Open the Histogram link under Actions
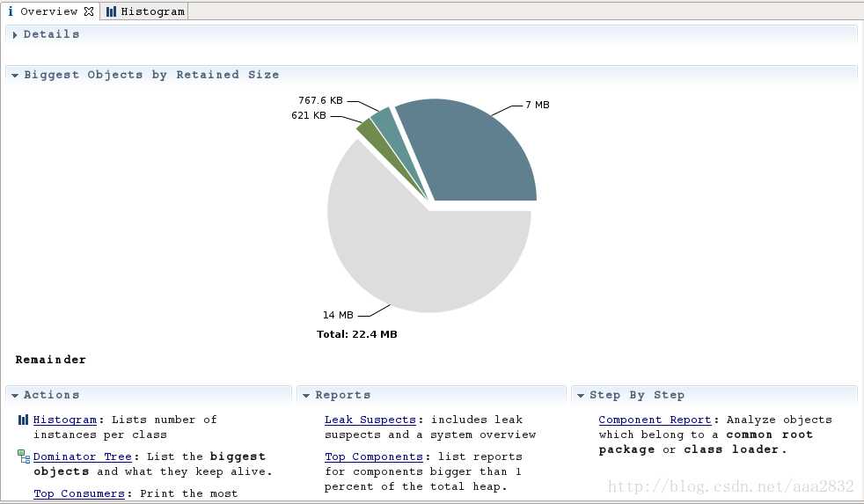The width and height of the screenshot is (864, 504). (65, 420)
